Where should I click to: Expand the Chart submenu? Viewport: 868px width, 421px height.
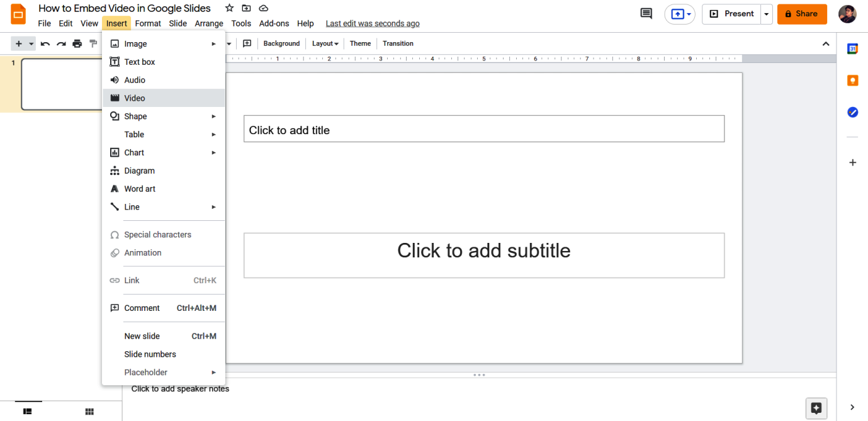pyautogui.click(x=164, y=153)
